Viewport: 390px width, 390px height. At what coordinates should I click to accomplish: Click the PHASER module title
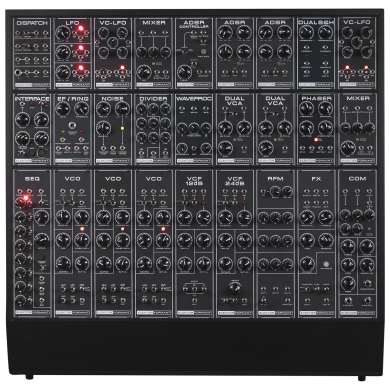pyautogui.click(x=316, y=99)
